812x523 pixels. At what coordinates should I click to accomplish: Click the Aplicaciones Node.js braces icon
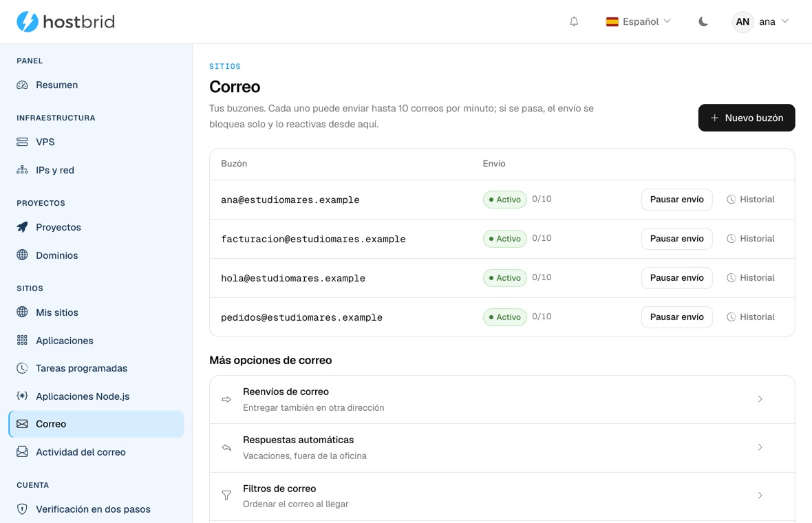click(x=22, y=396)
